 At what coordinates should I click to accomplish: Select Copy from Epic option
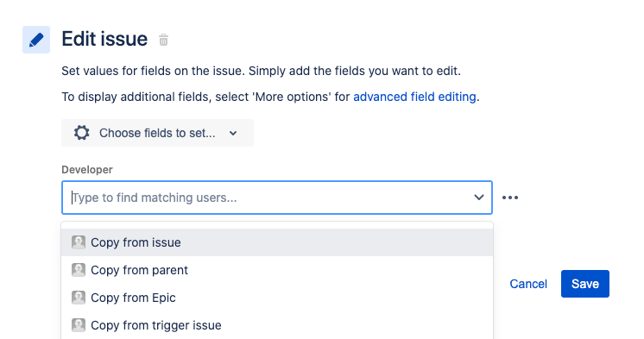pos(277,298)
